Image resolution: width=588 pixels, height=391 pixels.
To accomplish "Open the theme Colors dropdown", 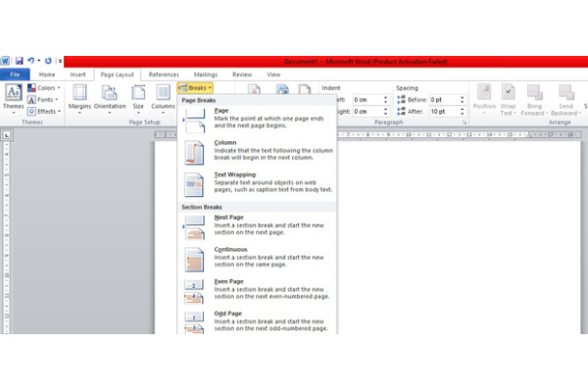I will 44,88.
